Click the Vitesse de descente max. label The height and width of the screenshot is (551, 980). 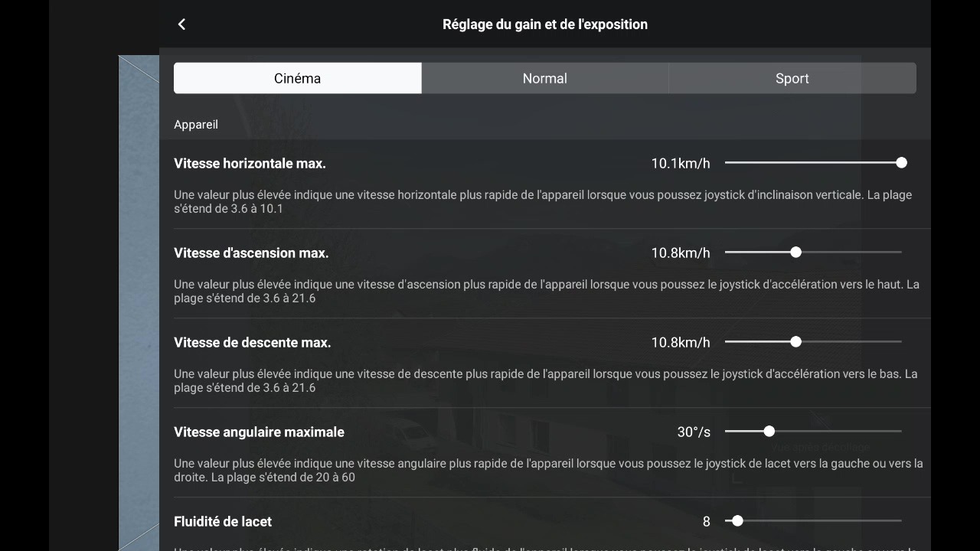(x=253, y=342)
